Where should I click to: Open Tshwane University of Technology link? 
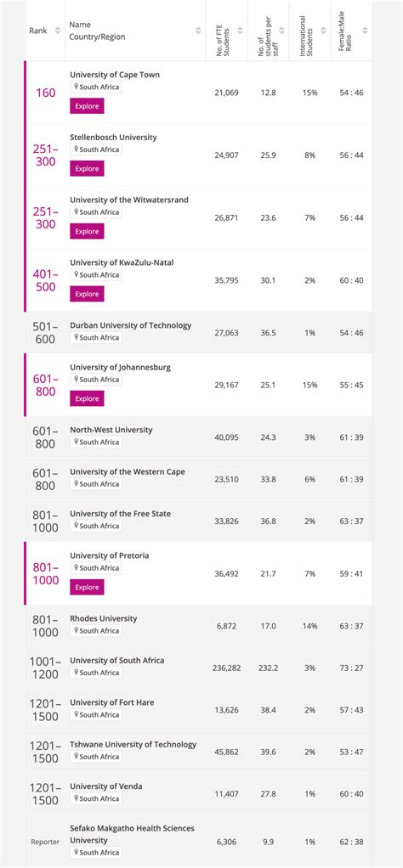(133, 745)
